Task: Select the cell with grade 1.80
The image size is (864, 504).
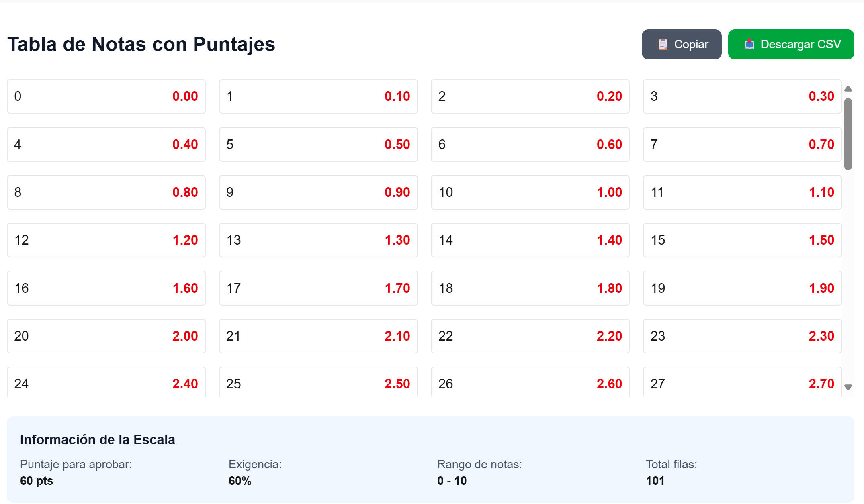Action: click(x=530, y=288)
